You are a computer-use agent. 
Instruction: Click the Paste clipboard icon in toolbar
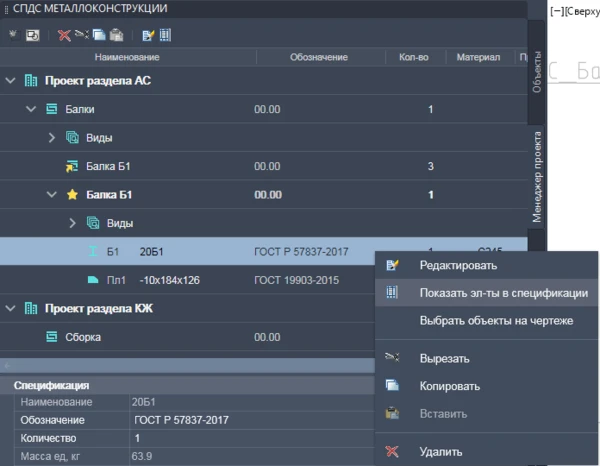tap(117, 35)
